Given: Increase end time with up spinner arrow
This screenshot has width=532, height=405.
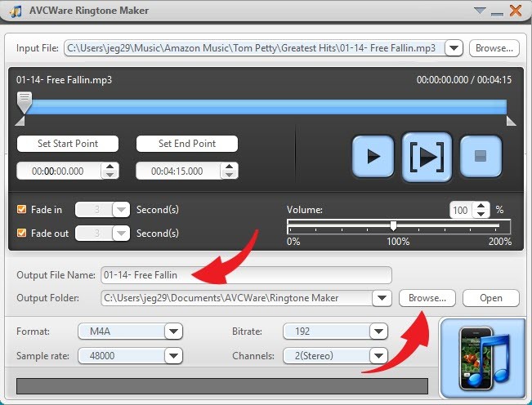Looking at the screenshot, I should pyautogui.click(x=230, y=167).
